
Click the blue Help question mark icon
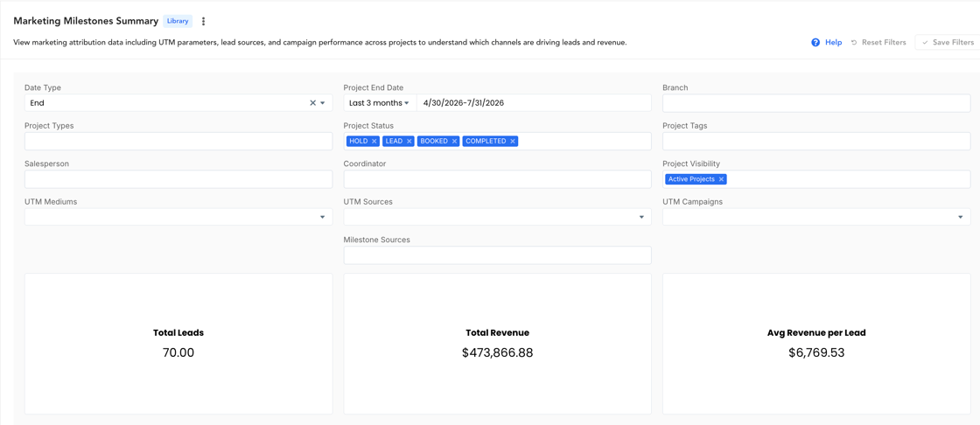click(815, 43)
